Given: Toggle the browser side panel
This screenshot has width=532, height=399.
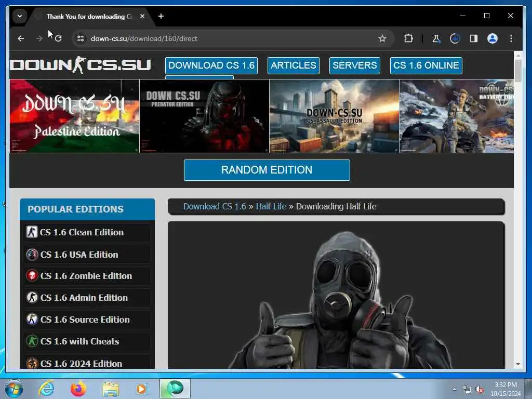Looking at the screenshot, I should [474, 38].
